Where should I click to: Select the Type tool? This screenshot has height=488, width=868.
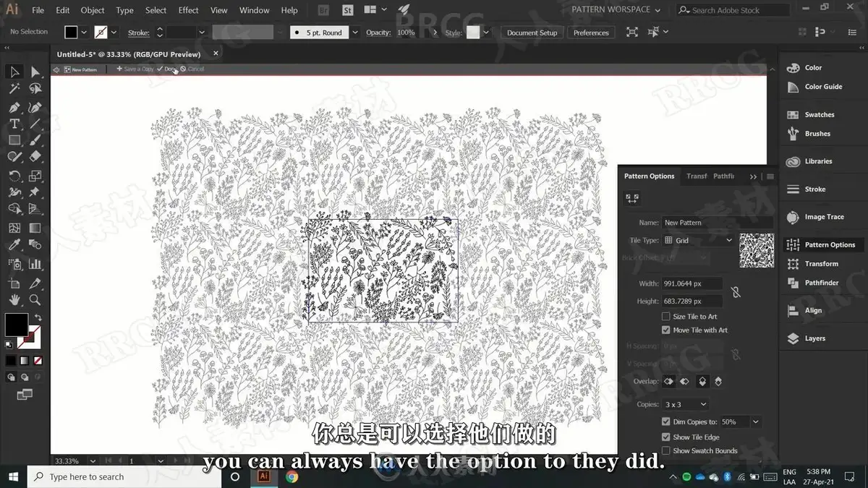[14, 124]
